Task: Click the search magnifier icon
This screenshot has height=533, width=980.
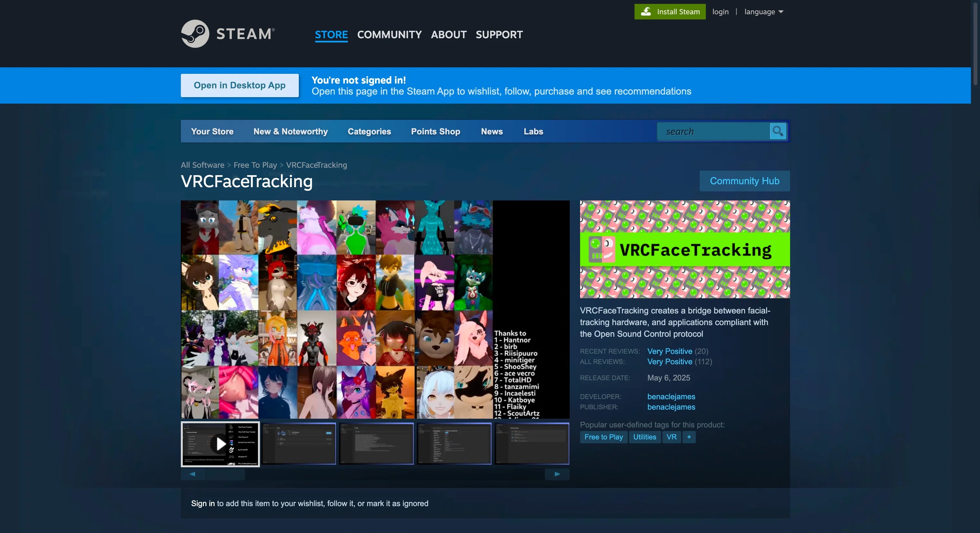Action: tap(777, 131)
